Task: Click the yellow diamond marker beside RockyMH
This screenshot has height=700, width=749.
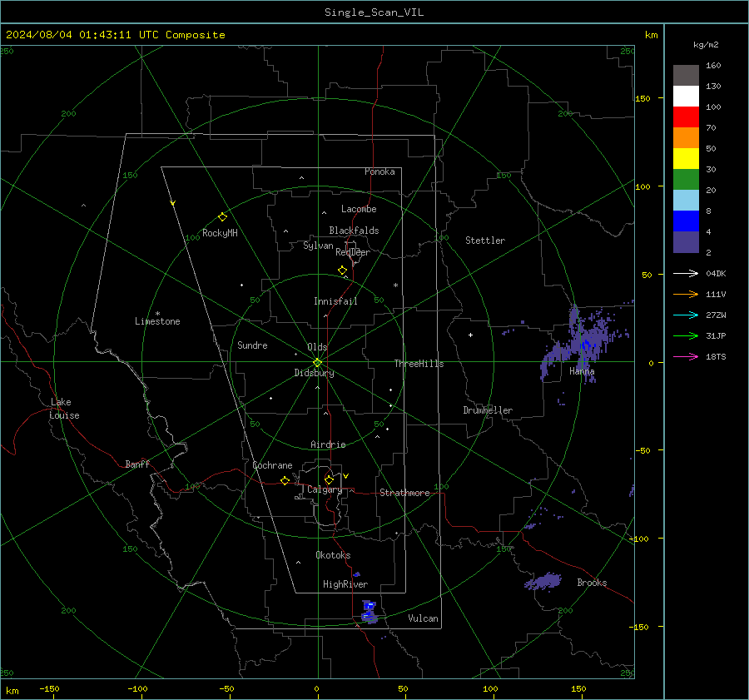Action: [x=222, y=217]
